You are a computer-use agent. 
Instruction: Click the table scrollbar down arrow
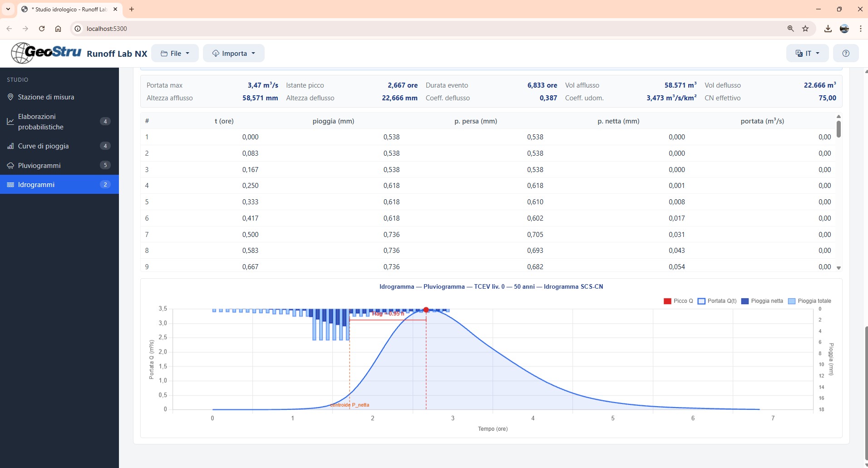(x=838, y=268)
